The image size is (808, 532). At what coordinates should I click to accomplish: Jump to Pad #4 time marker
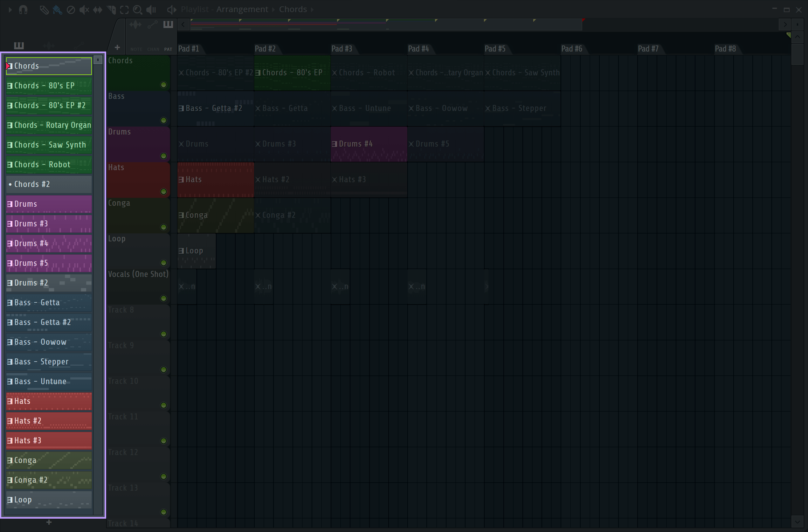[x=418, y=49]
